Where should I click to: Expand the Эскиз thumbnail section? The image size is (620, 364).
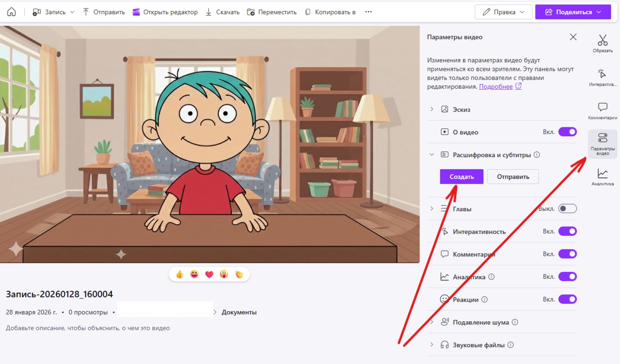click(x=432, y=109)
